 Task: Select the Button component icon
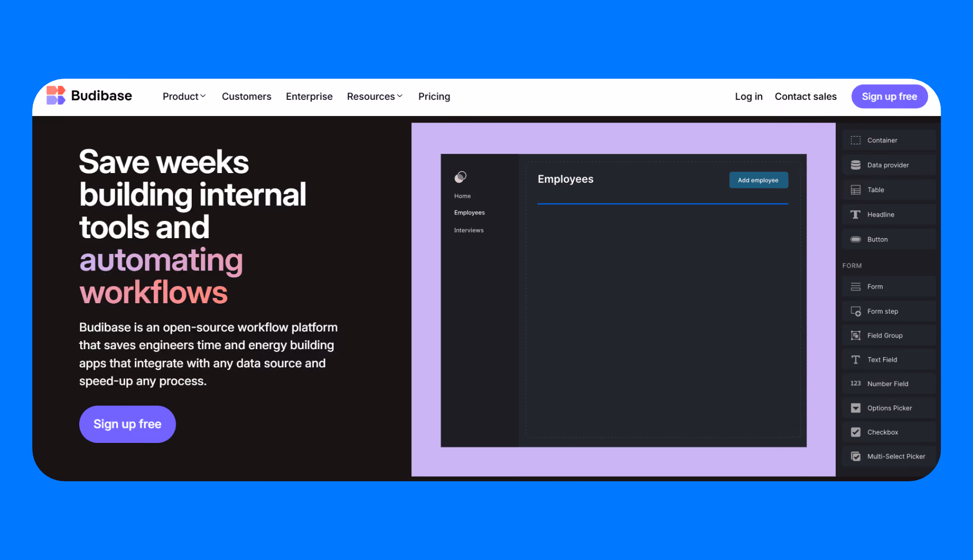855,239
